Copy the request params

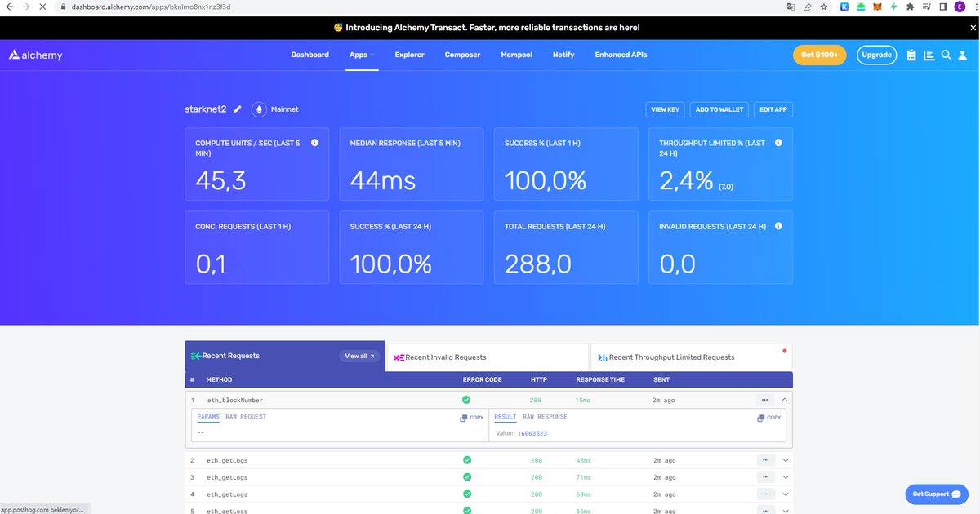pos(471,418)
